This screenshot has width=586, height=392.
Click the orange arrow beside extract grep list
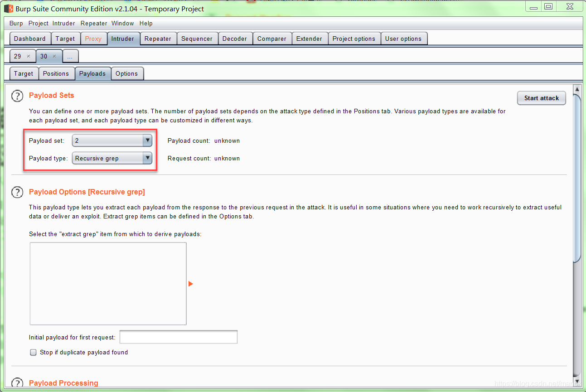point(191,284)
